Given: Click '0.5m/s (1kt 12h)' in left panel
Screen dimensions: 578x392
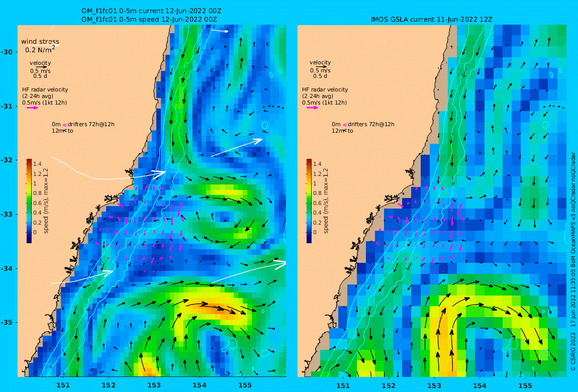Looking at the screenshot, I should click(x=45, y=103).
